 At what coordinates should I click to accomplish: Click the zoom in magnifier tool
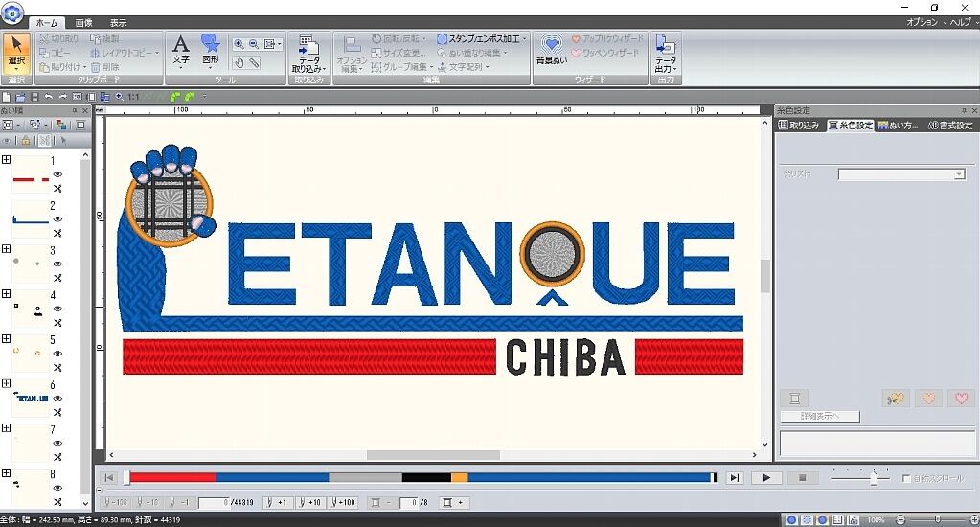click(x=239, y=44)
